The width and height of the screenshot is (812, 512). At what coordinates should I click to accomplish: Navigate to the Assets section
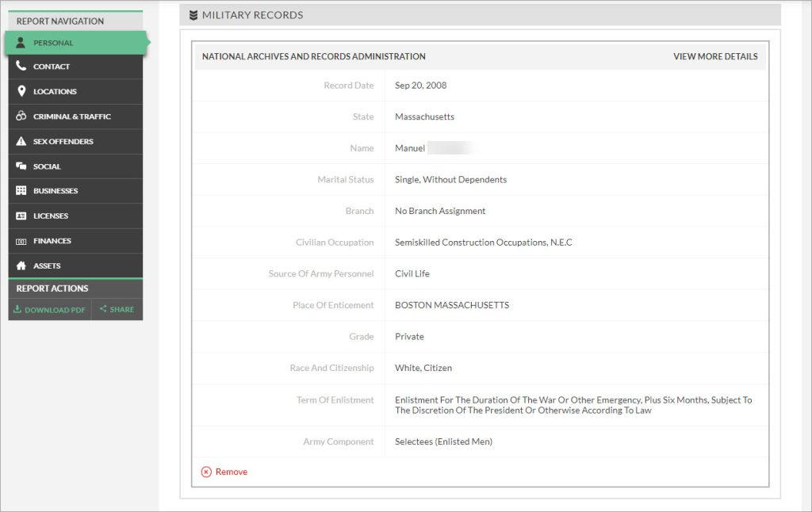(75, 266)
